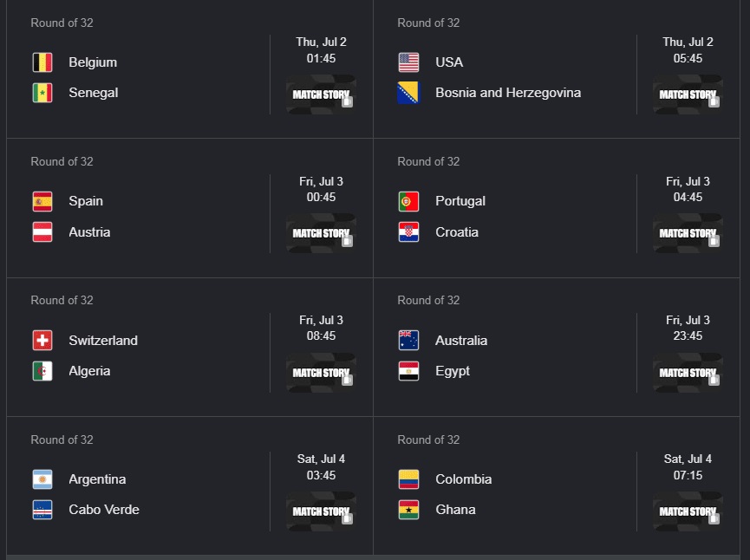Click the Cabo Verde flag icon
This screenshot has height=560, width=750.
point(42,510)
